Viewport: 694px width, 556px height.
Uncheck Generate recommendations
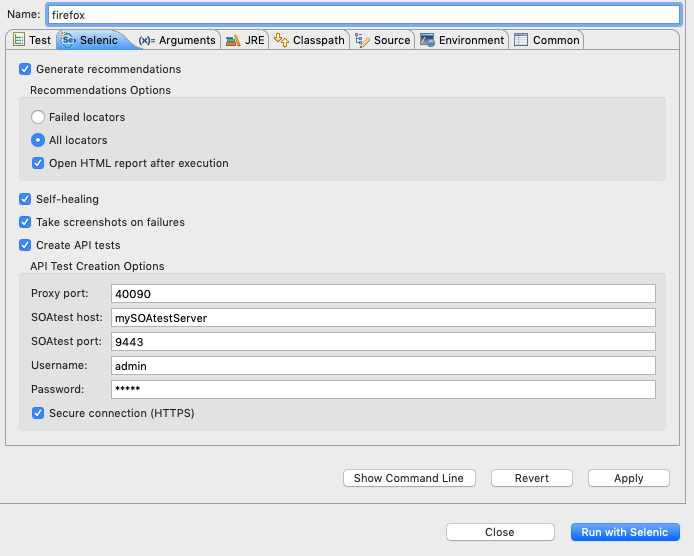(x=25, y=69)
